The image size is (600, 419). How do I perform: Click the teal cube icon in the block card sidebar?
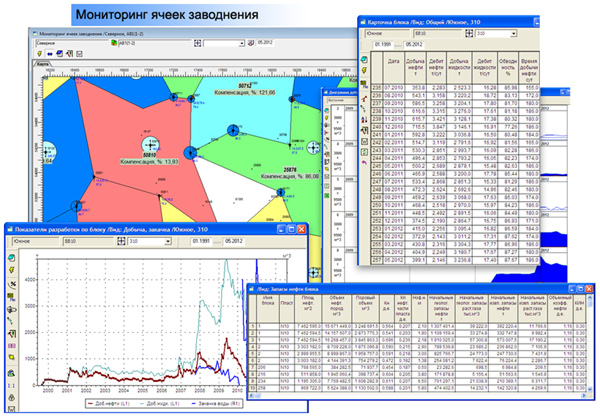pyautogui.click(x=364, y=60)
